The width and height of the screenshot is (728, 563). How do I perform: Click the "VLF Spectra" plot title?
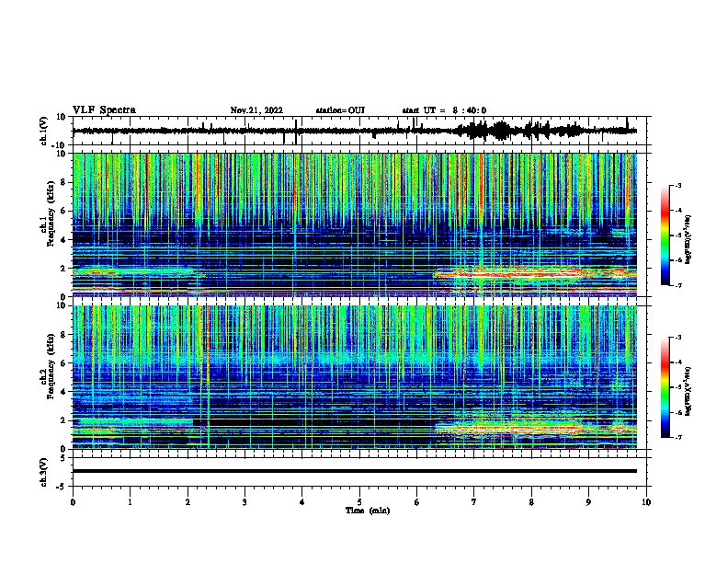tap(104, 110)
